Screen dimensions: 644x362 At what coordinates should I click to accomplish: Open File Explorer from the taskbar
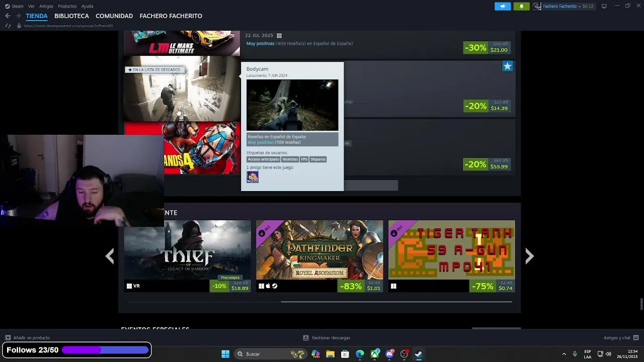coord(330,354)
